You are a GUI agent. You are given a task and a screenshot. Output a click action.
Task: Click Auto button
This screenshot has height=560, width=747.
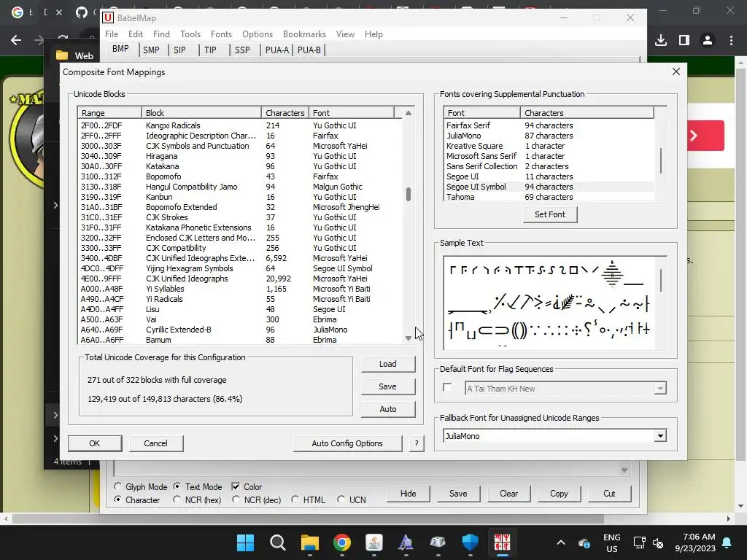388,409
